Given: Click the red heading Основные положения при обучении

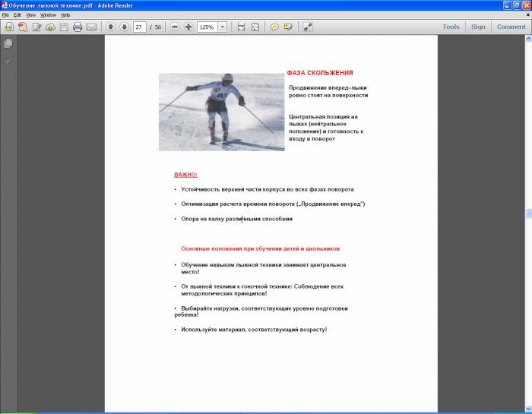Looking at the screenshot, I should [x=260, y=248].
